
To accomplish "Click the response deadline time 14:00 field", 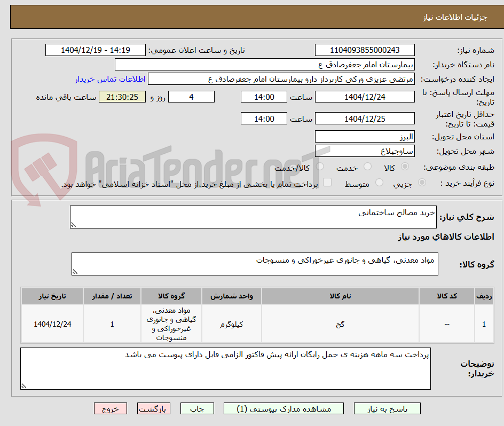I will pos(264,97).
